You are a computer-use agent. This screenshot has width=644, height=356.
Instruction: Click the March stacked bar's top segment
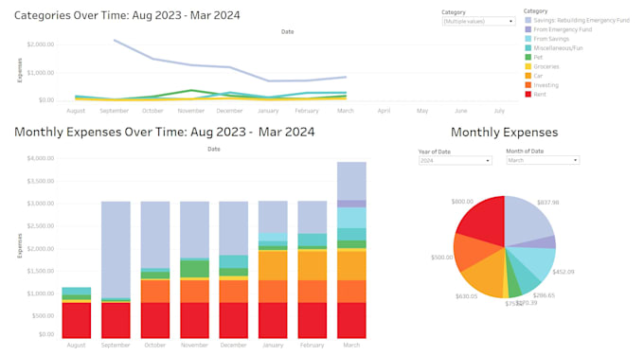[x=351, y=181]
